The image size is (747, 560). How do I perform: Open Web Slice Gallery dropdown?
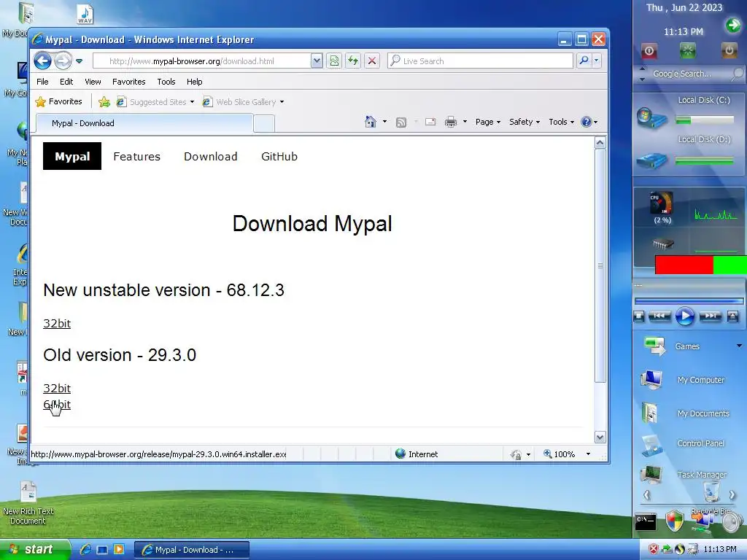click(243, 102)
